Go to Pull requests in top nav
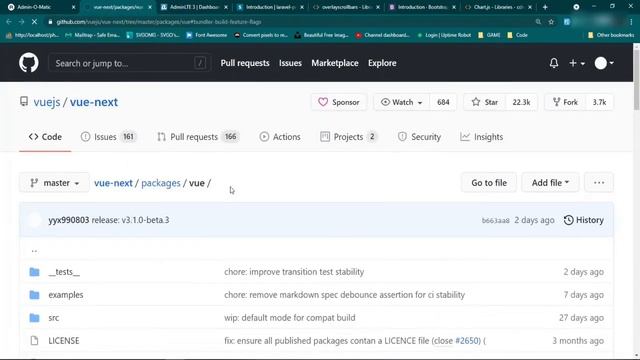 (245, 63)
